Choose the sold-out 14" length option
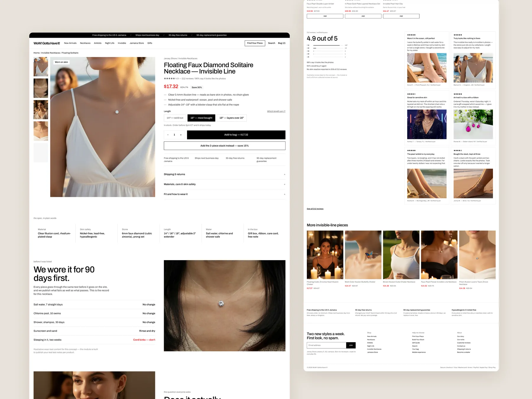Viewport: 532px width, 399px height. pos(175,118)
